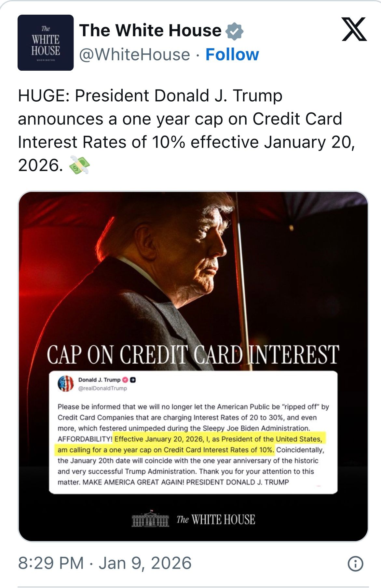The image size is (381, 588).
Task: Click the X logo icon
Action: coord(354,30)
